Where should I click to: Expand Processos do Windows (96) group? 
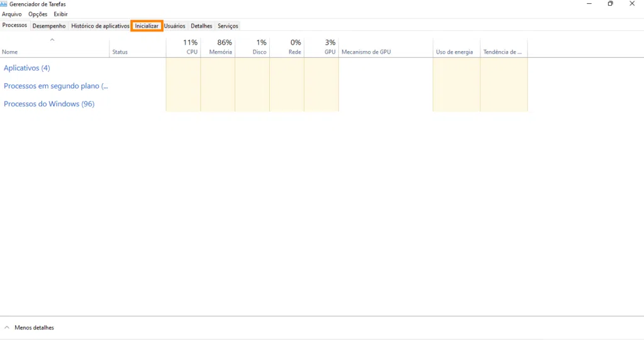[49, 104]
